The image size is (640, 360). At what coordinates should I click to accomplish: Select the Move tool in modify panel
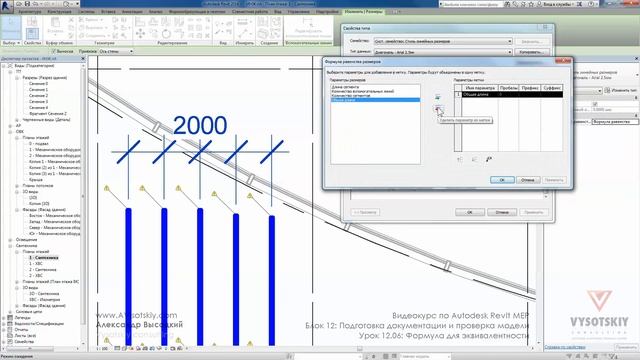pos(140,33)
